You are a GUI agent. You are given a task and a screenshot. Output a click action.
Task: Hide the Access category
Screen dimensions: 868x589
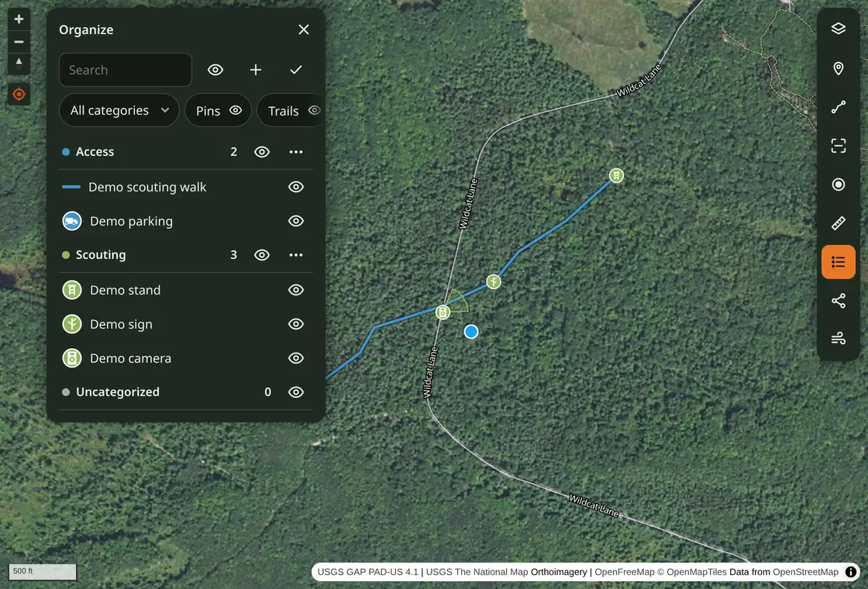[x=262, y=152]
